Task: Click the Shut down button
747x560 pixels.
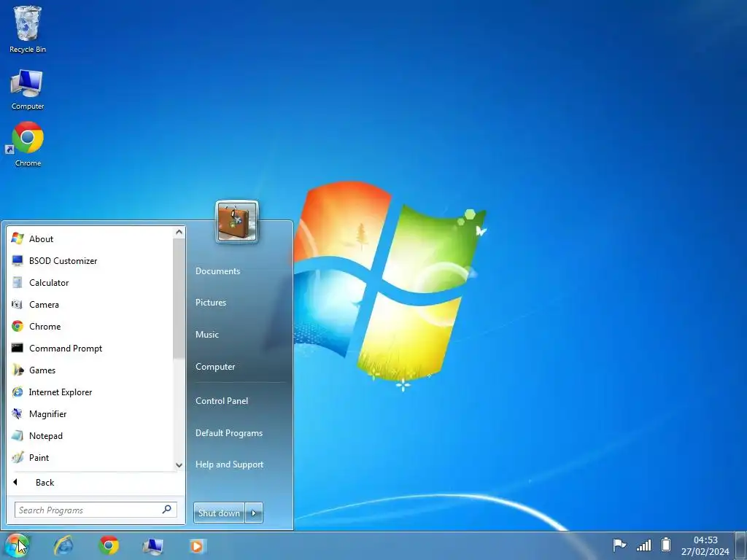Action: click(219, 513)
